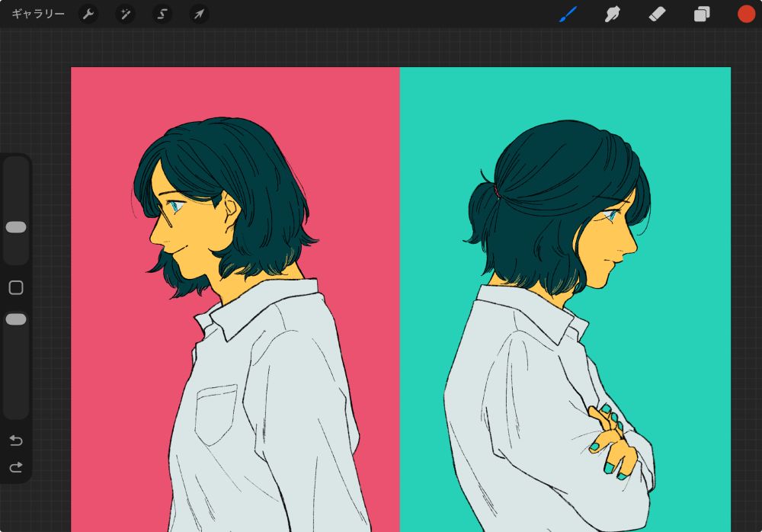Redo the last undone stroke
The height and width of the screenshot is (532, 762).
pyautogui.click(x=16, y=467)
